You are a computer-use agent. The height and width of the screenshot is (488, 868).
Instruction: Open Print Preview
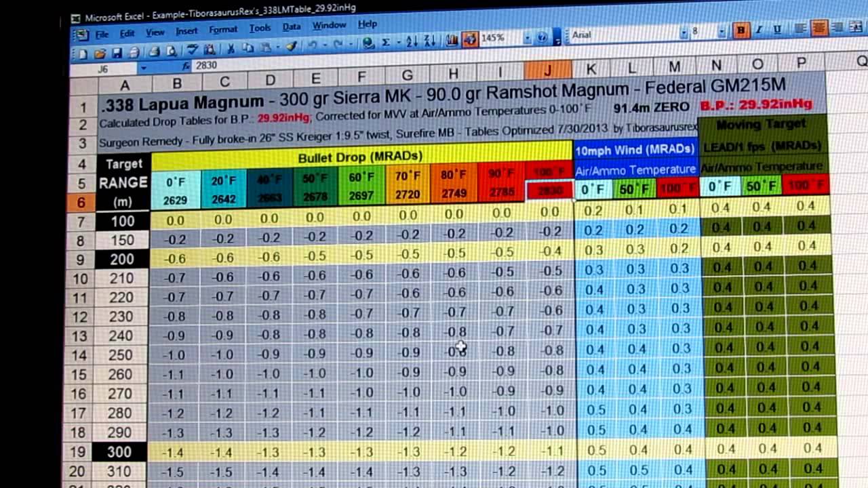coord(172,52)
